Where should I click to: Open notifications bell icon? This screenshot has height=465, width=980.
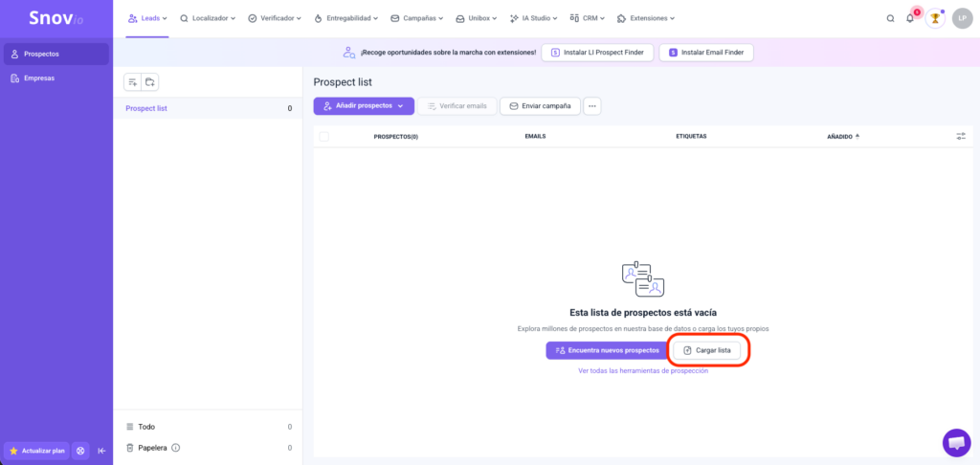(x=910, y=18)
